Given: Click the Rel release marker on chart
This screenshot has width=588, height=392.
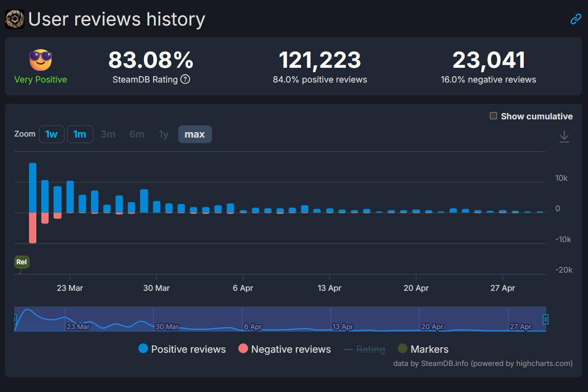Looking at the screenshot, I should pyautogui.click(x=22, y=262).
